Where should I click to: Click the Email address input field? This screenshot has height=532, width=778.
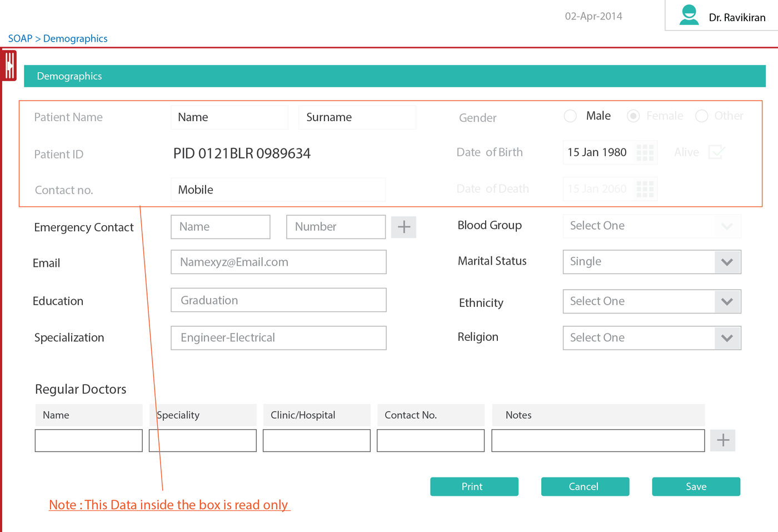(278, 262)
